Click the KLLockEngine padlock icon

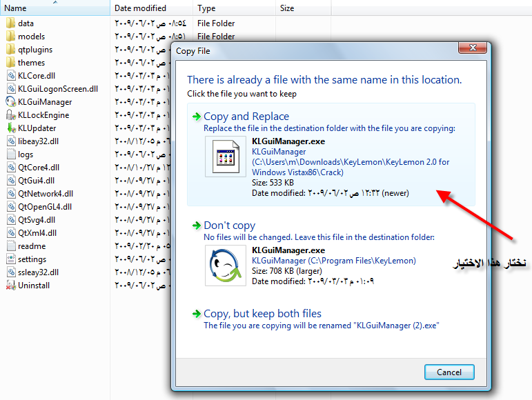click(11, 115)
